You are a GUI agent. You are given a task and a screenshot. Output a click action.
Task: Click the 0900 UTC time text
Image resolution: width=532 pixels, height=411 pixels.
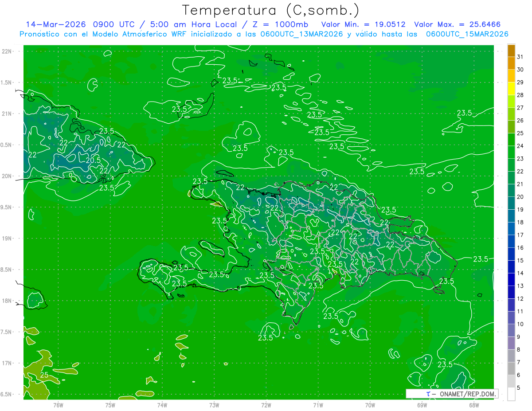pyautogui.click(x=114, y=24)
